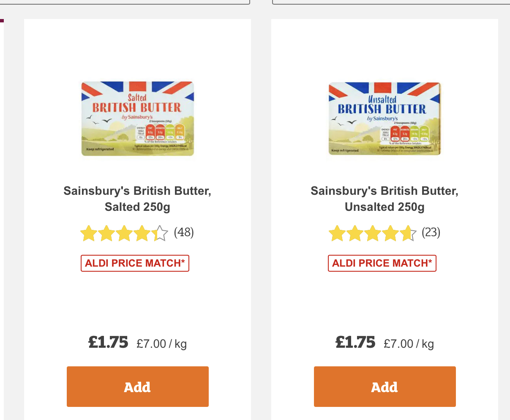Add Unsalted British Butter to the trolley
The width and height of the screenshot is (510, 420).
(385, 387)
